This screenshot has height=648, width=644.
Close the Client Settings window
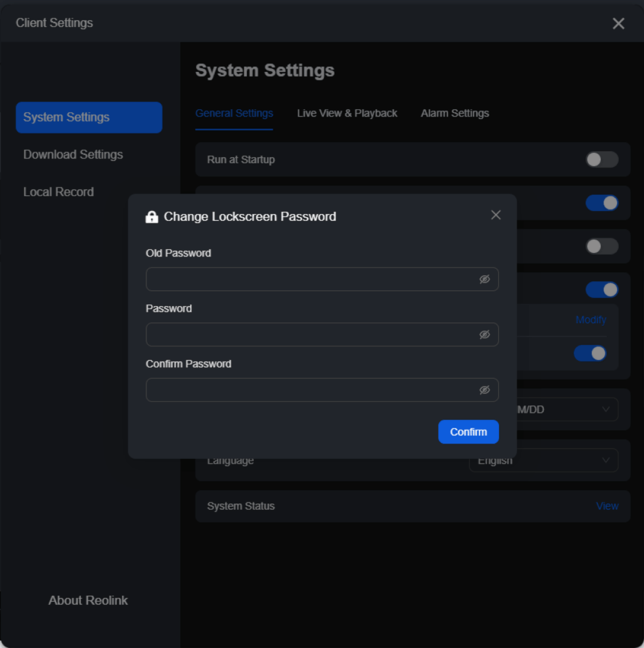619,24
